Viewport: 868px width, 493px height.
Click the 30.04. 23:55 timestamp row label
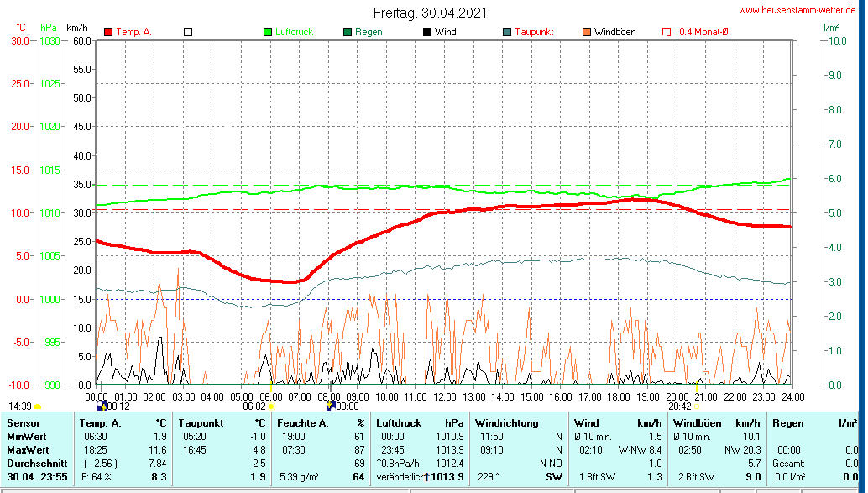(37, 477)
